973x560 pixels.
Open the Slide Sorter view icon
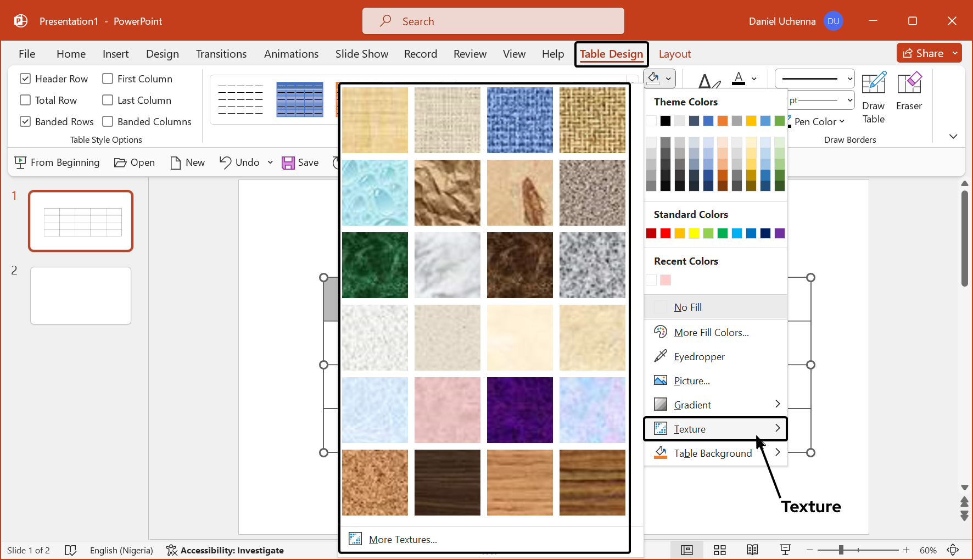tap(719, 550)
